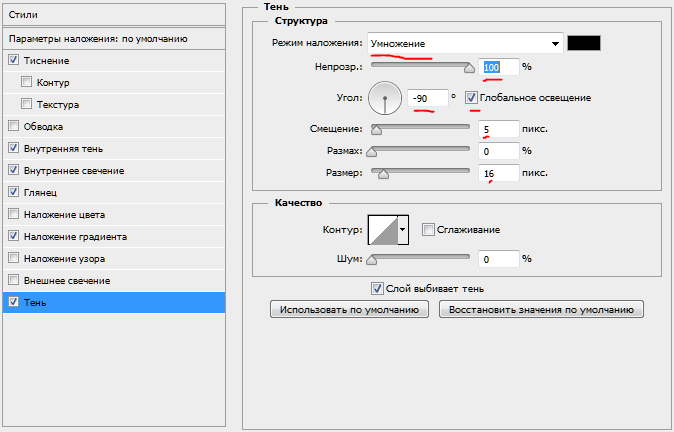The image size is (674, 432).
Task: Enable the Сглаживание checkbox
Action: (x=428, y=230)
